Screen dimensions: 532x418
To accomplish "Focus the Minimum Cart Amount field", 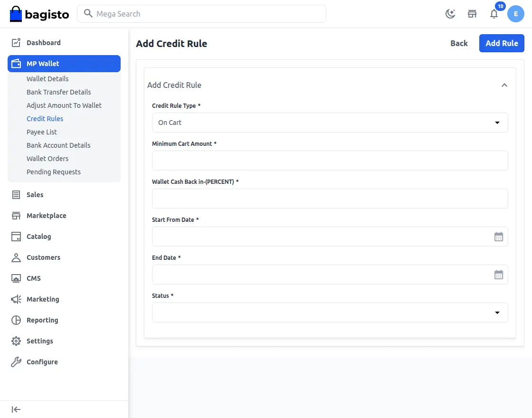I will [x=330, y=161].
